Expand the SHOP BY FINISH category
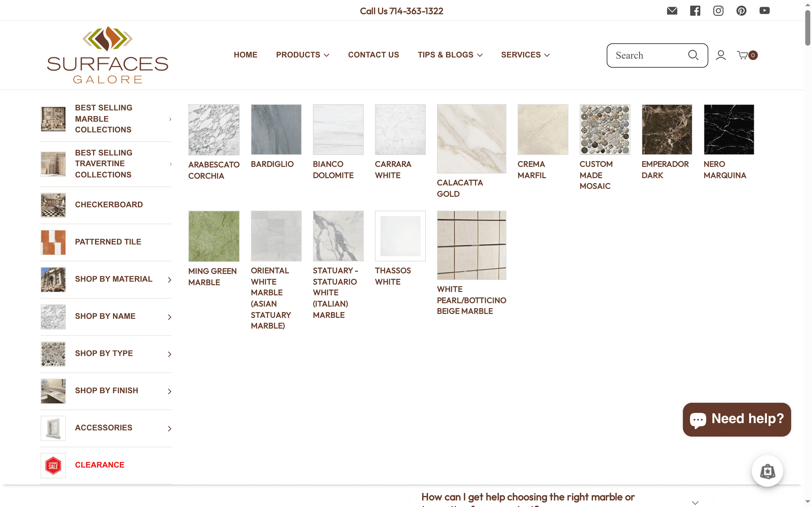812x507 pixels. (x=106, y=390)
